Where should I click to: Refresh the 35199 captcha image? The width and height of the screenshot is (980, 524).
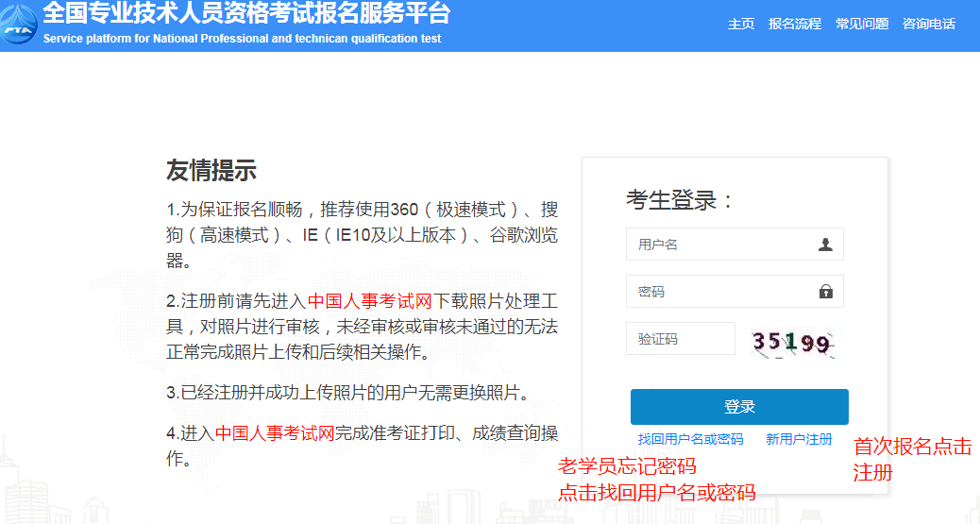[792, 343]
